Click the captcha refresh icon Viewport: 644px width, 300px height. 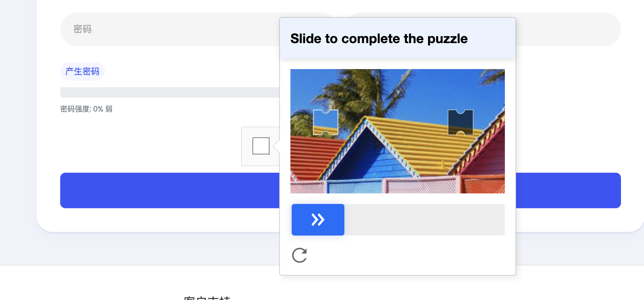(299, 255)
